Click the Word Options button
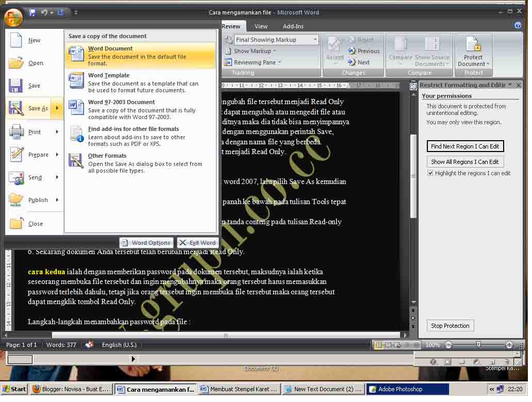532x402 pixels. 146,243
